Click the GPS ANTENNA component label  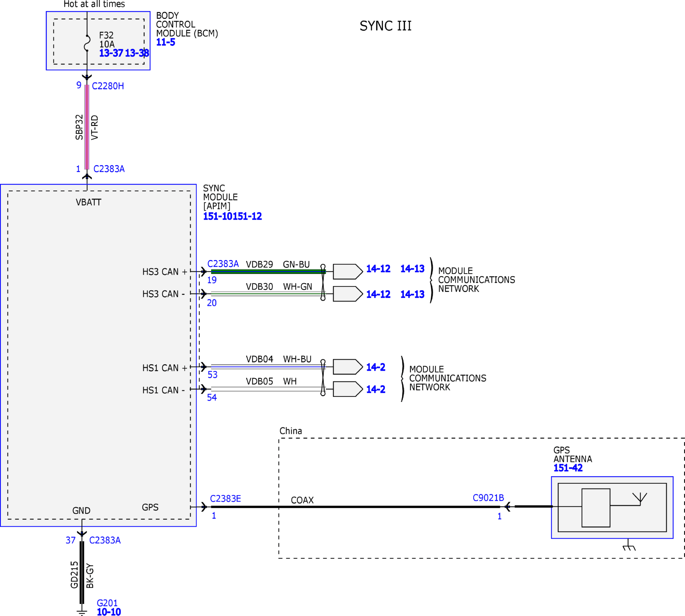(573, 455)
